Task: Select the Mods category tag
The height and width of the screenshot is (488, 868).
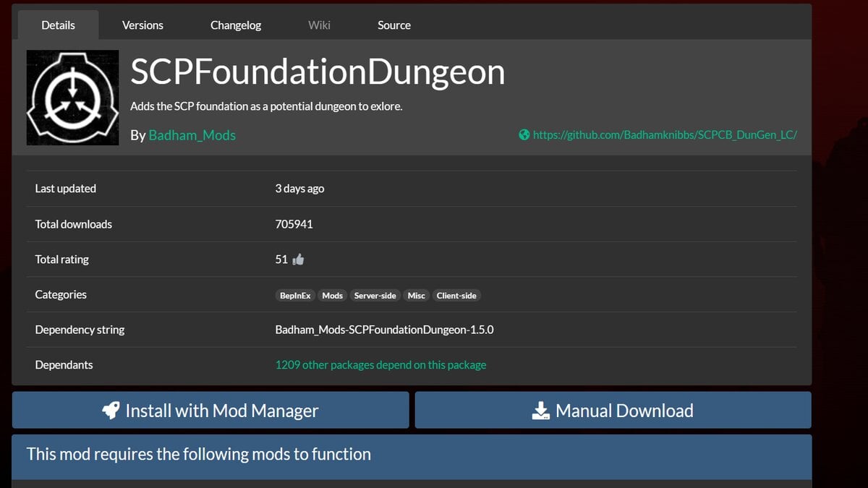Action: [x=333, y=296]
